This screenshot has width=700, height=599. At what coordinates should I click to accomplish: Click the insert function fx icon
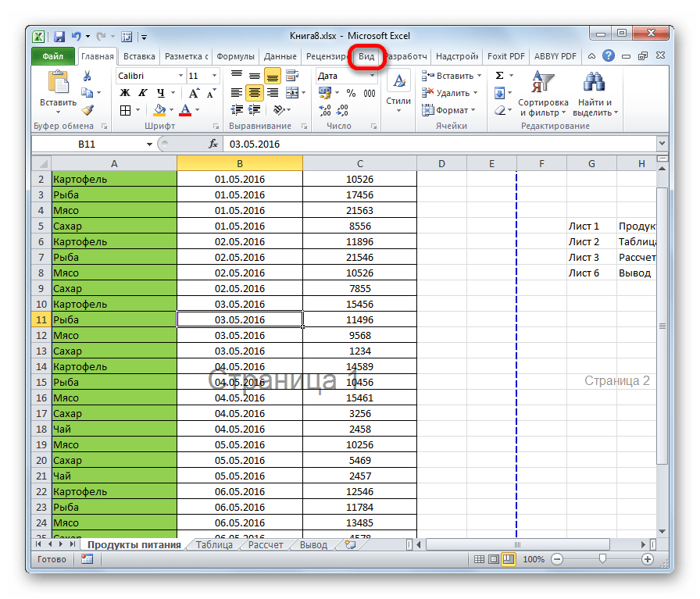213,144
